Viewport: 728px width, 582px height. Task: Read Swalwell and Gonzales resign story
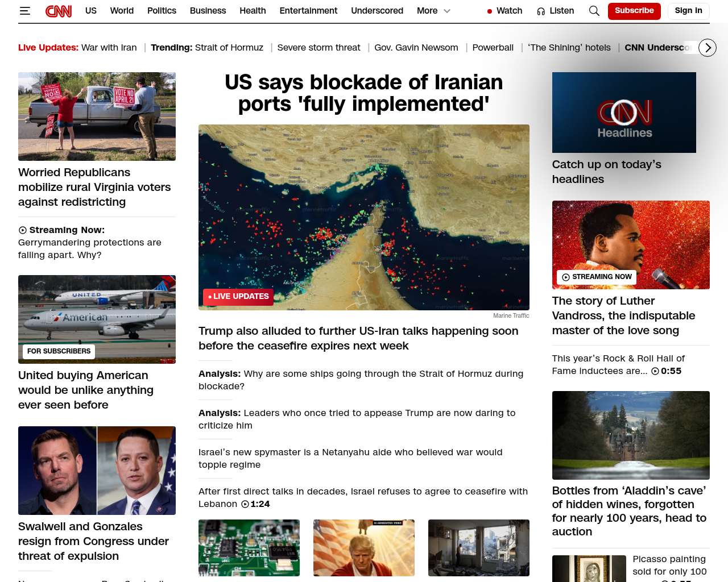(x=93, y=541)
